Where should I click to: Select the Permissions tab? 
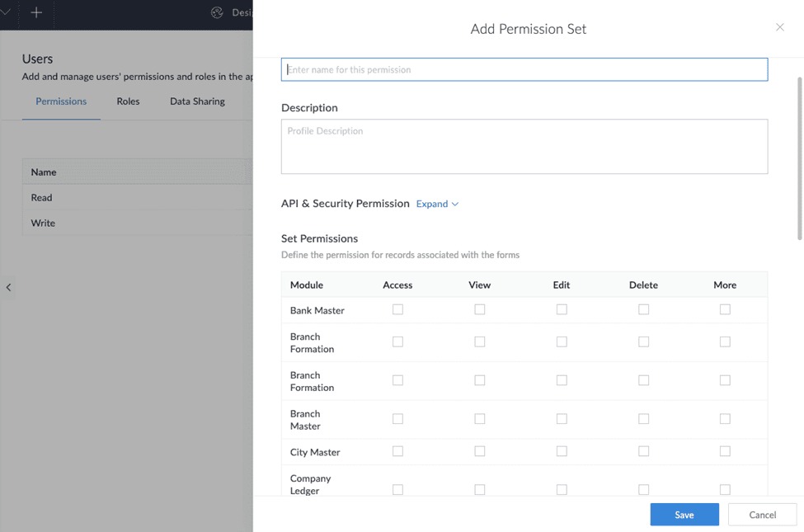tap(61, 101)
